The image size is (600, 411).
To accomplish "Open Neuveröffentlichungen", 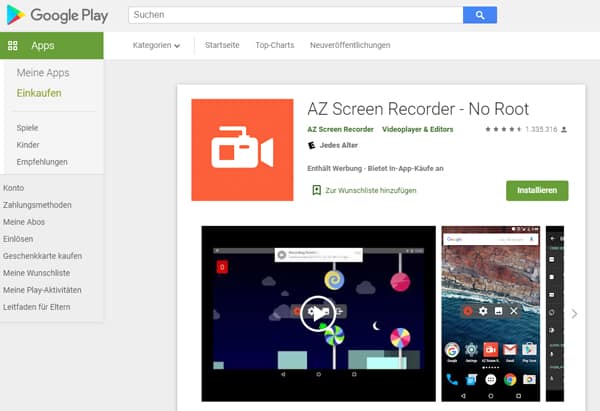I will 350,45.
